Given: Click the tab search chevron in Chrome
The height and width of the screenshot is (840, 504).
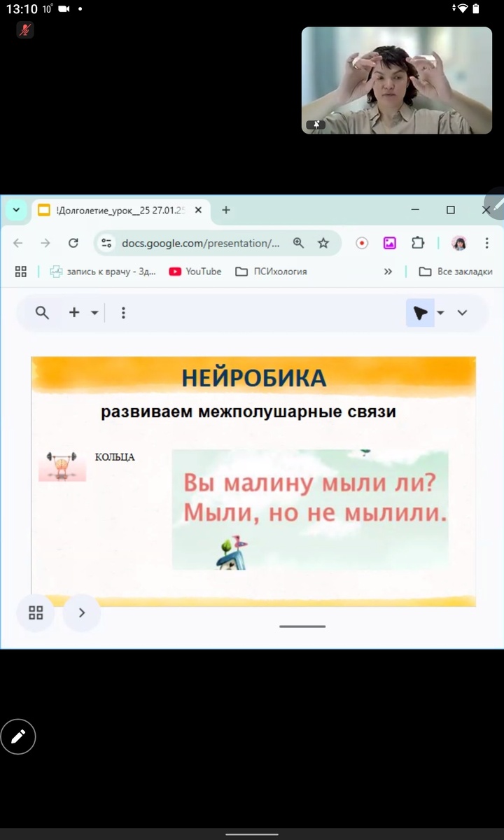Looking at the screenshot, I should [x=15, y=210].
